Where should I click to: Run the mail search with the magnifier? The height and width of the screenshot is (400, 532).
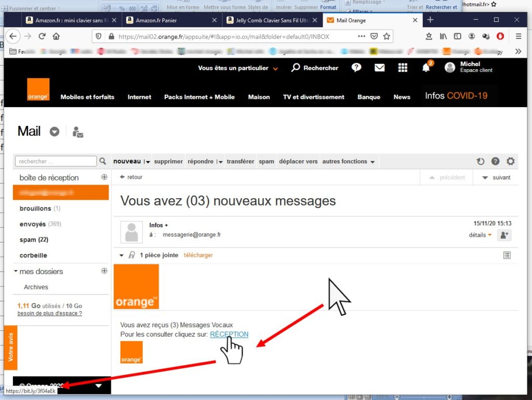point(102,161)
